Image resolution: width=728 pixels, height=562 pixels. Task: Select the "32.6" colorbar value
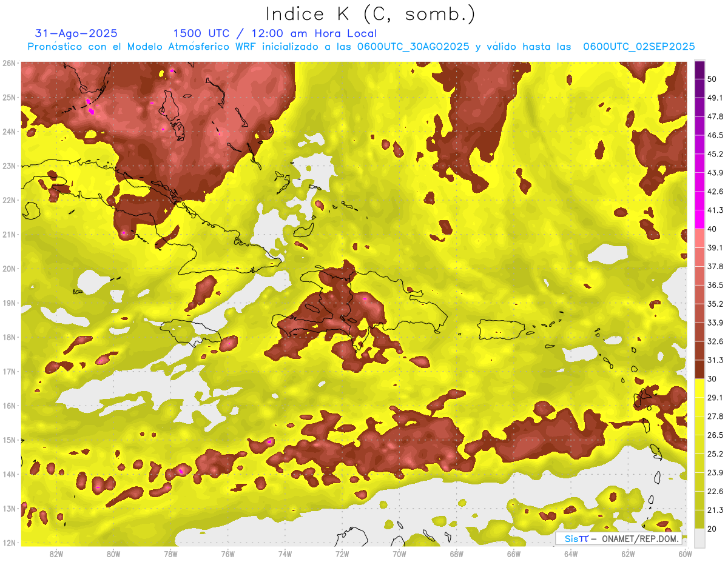coord(715,341)
